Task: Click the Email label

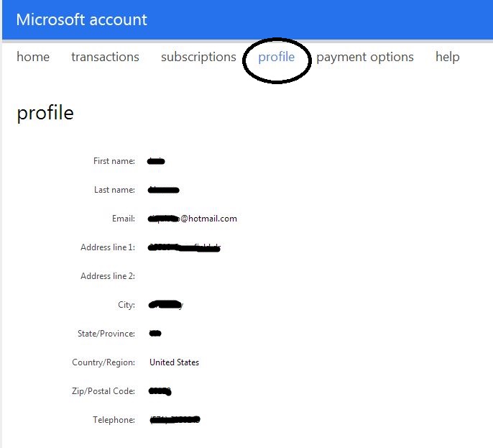Action: tap(124, 219)
